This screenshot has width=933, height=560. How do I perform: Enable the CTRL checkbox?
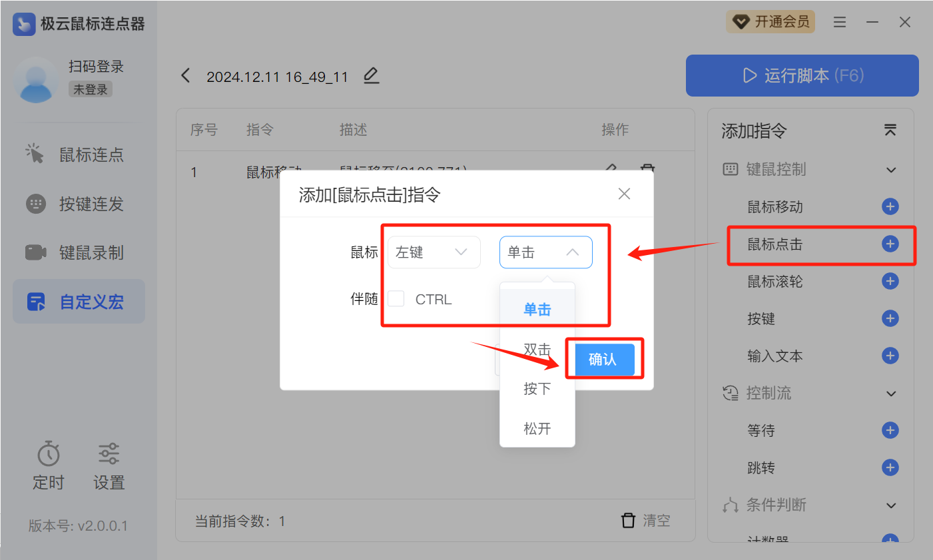[x=396, y=299]
